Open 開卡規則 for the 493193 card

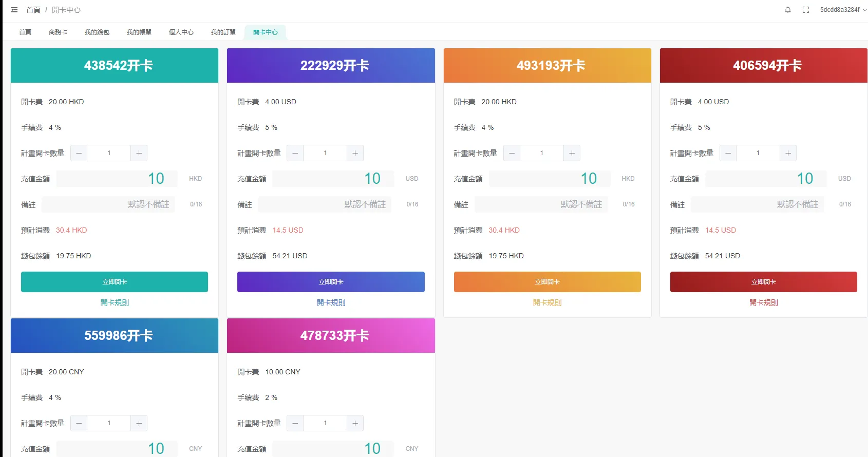pos(547,303)
